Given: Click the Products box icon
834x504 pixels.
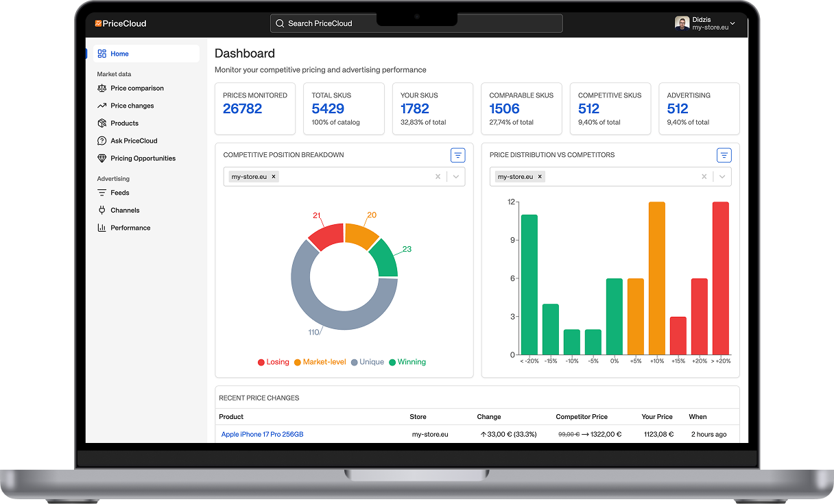Looking at the screenshot, I should tap(102, 123).
